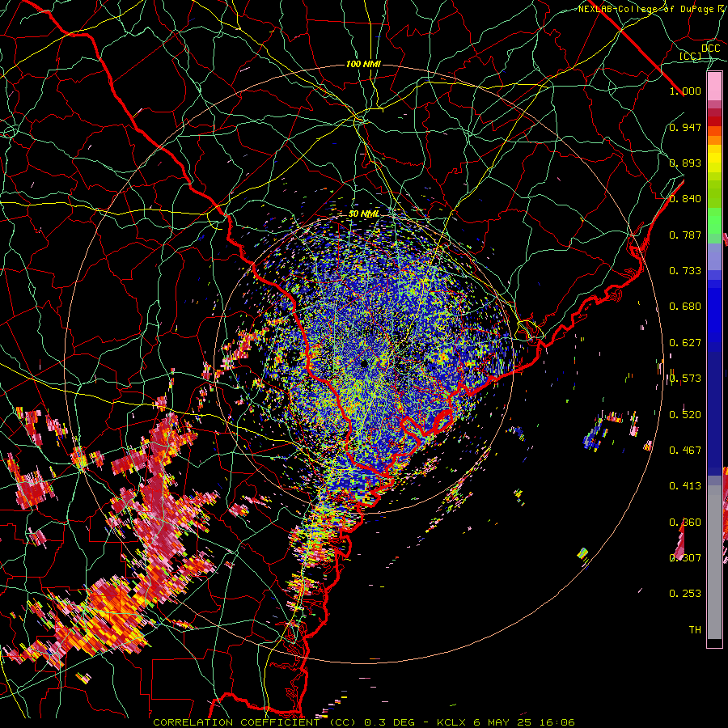
Task: Click the 0.467 scale value
Action: click(685, 450)
